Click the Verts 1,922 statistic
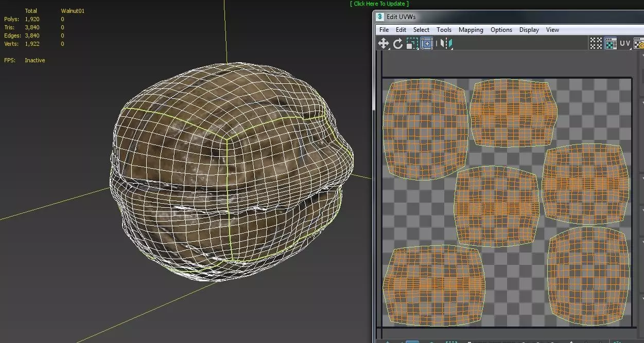Image resolution: width=644 pixels, height=343 pixels. (x=22, y=44)
